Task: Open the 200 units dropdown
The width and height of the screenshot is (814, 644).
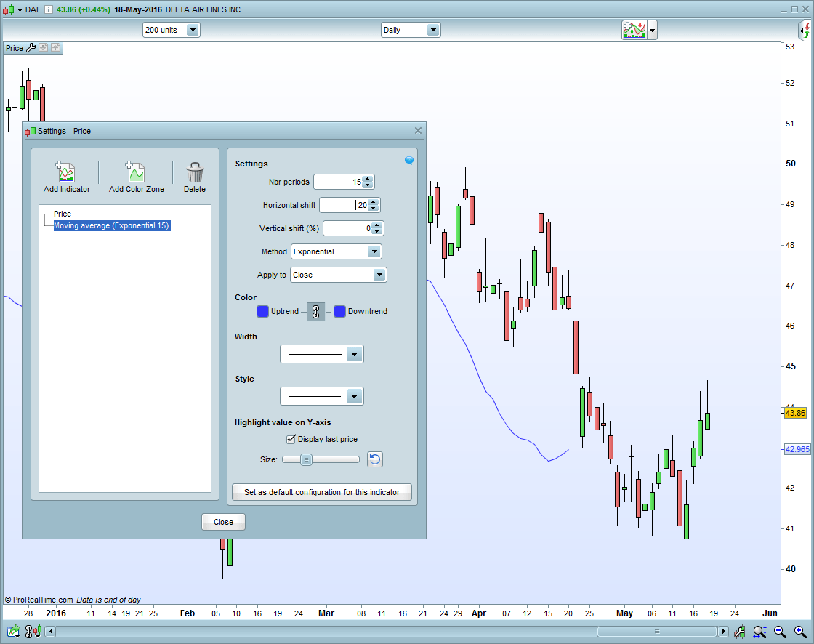Action: 172,30
